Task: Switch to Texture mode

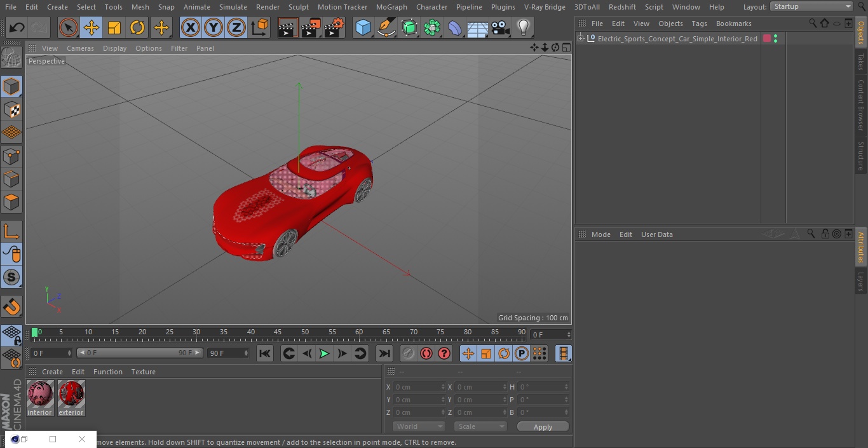Action: [x=11, y=110]
